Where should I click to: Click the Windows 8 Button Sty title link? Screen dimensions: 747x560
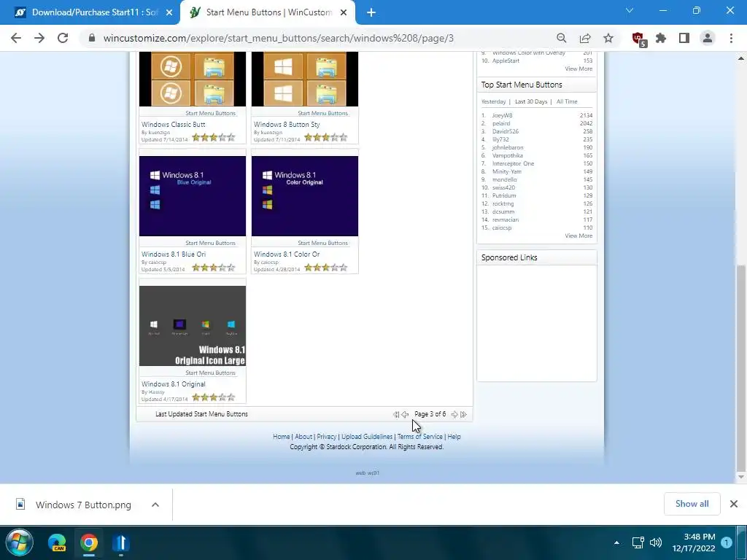coord(287,124)
